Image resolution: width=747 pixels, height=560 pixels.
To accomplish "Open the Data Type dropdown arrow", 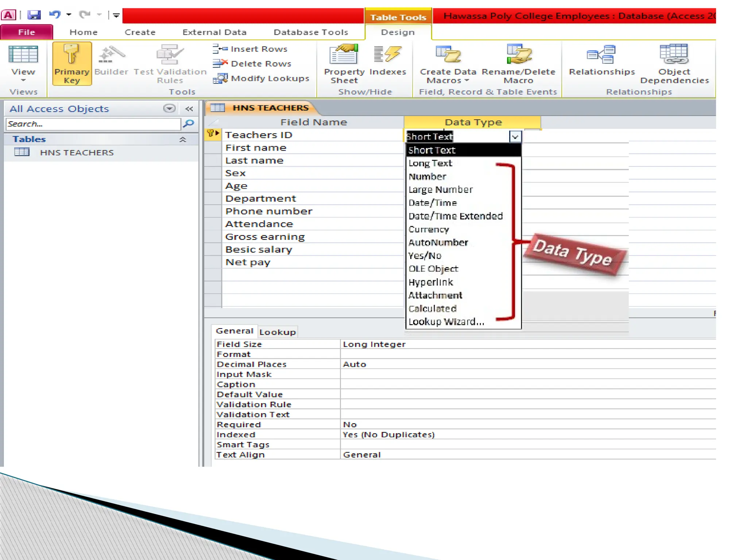I will tap(515, 137).
